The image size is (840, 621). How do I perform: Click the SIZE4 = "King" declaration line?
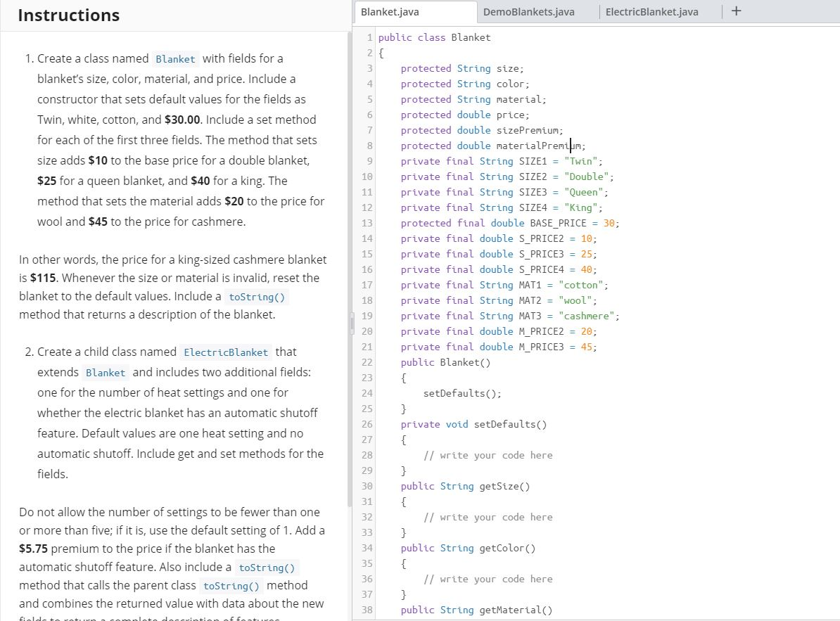502,208
